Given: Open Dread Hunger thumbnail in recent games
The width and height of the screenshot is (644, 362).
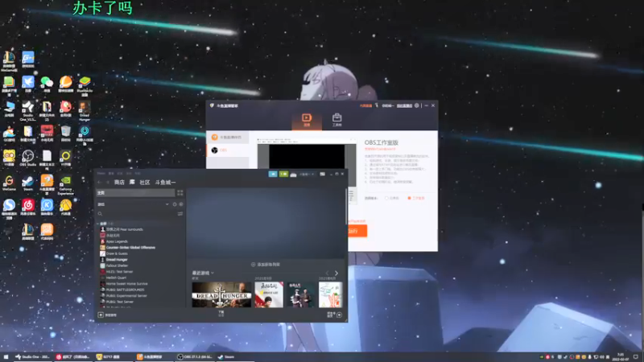Looking at the screenshot, I should (x=221, y=294).
